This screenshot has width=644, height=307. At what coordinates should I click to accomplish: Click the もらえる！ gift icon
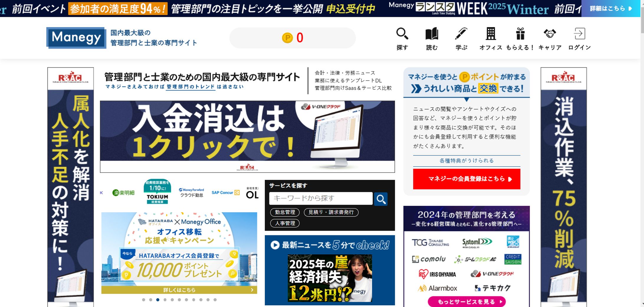[x=520, y=34]
